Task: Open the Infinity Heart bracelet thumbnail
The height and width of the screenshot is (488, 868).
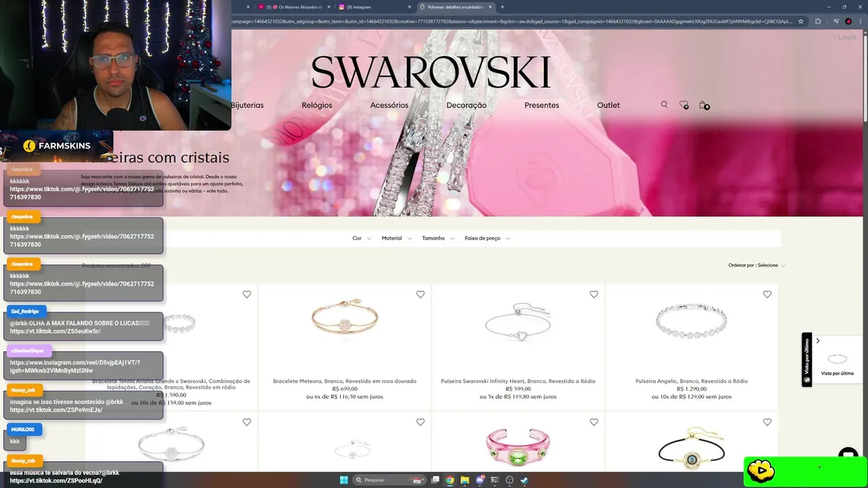Action: coord(518,321)
